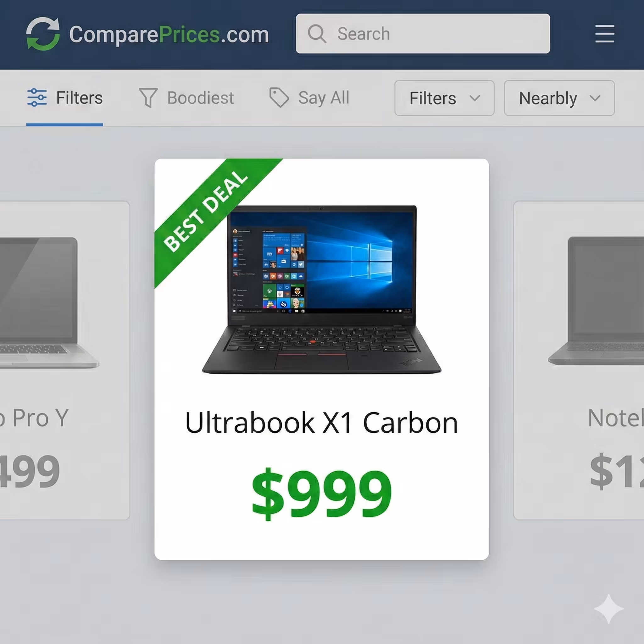Click the $999 green price
Image resolution: width=644 pixels, height=644 pixels.
tap(322, 493)
